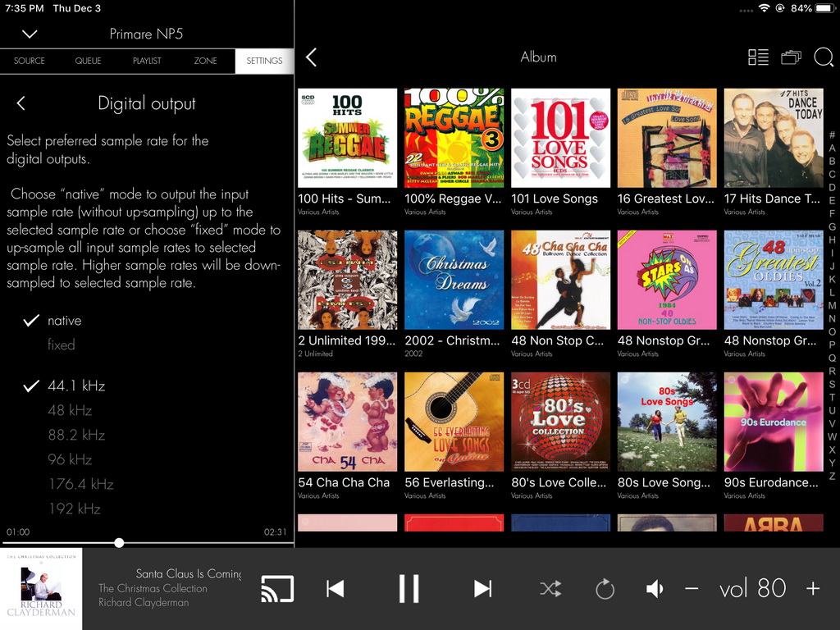Open the 100 Hits Summer Reggae album

tap(348, 138)
